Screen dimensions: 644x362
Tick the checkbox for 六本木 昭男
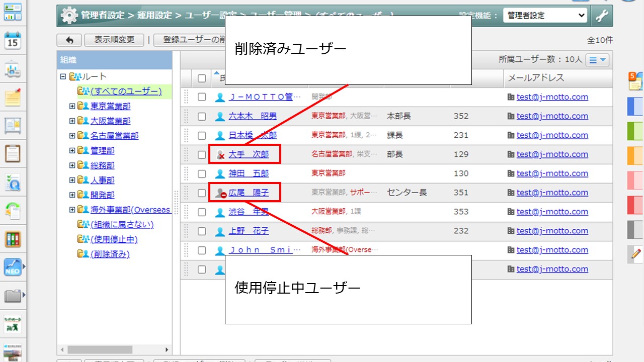coord(202,116)
